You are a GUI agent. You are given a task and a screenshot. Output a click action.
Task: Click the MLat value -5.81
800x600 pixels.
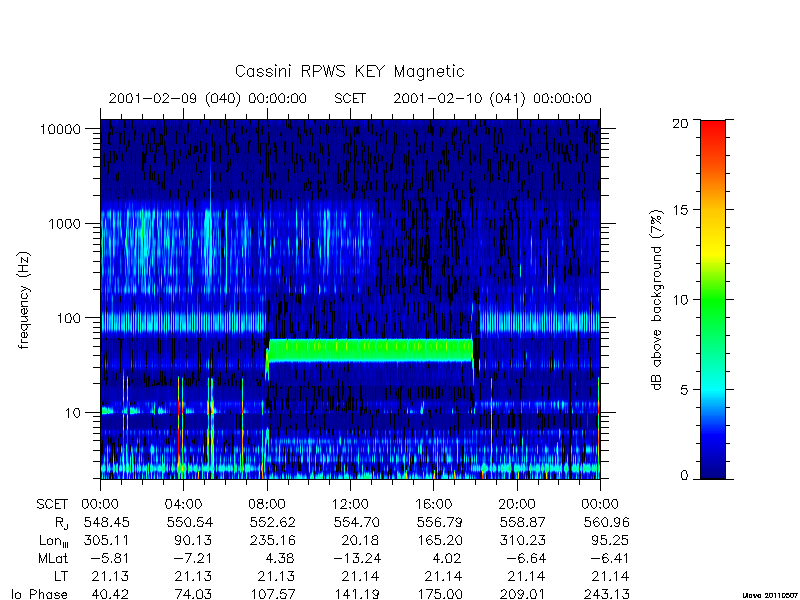tap(108, 558)
